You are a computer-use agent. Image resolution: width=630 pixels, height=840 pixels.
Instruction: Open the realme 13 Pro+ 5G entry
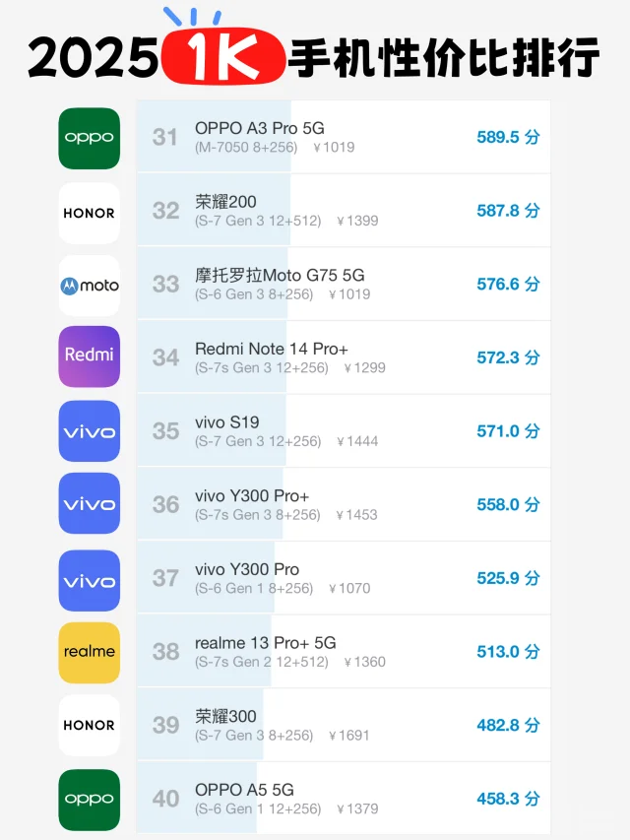pyautogui.click(x=344, y=652)
